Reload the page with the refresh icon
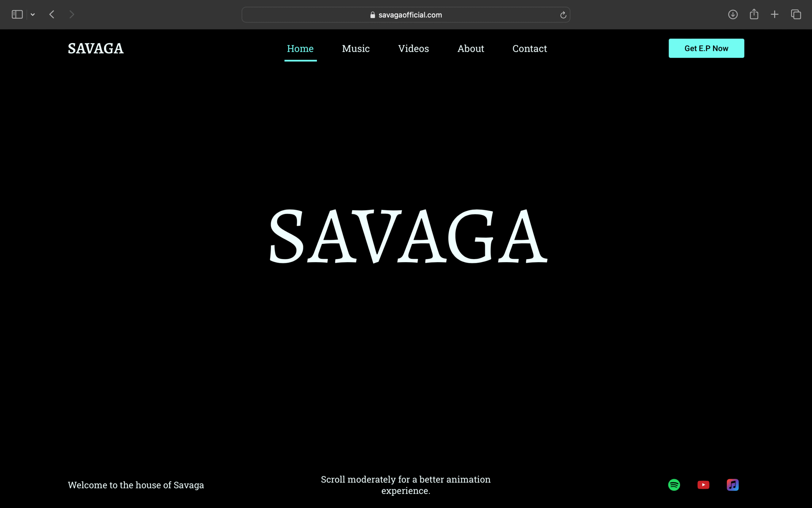 (563, 15)
